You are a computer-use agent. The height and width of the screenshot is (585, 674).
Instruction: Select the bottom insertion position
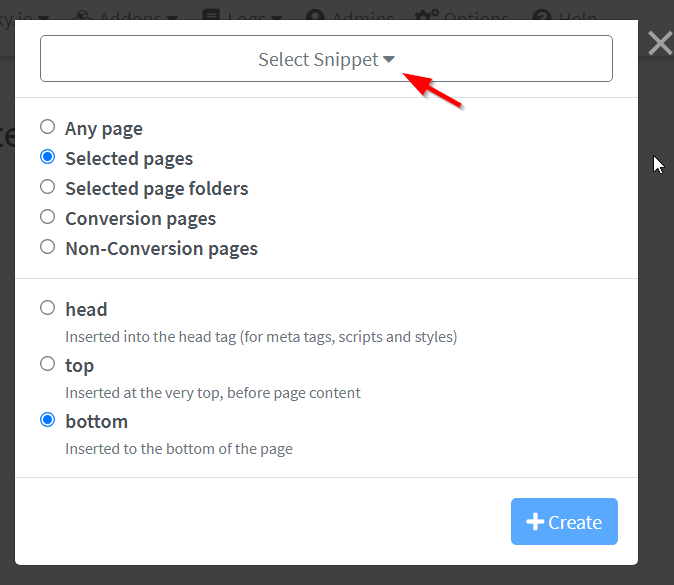[47, 421]
